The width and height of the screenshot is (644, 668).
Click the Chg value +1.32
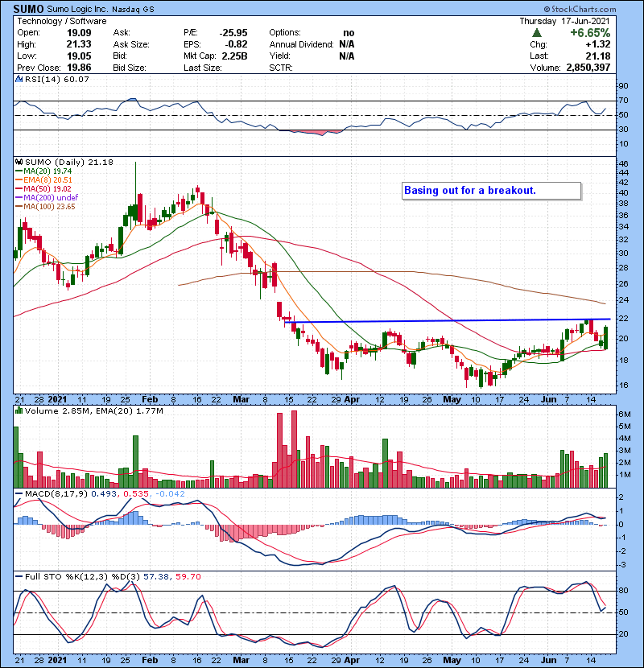(598, 44)
